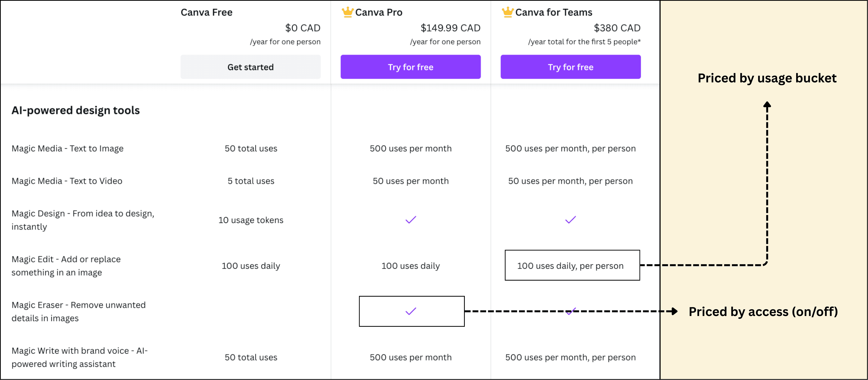The width and height of the screenshot is (868, 380).
Task: Click the 10 usage tokens cell
Action: coord(251,220)
